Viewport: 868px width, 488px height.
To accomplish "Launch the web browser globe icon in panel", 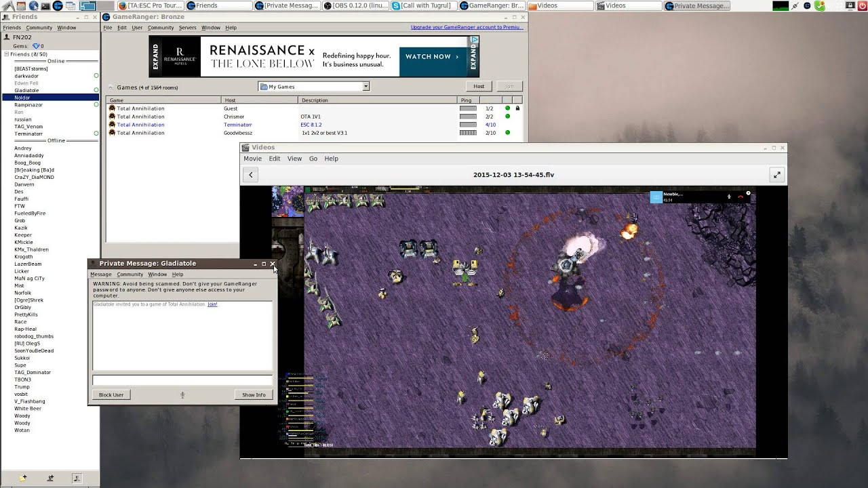I will coord(34,5).
